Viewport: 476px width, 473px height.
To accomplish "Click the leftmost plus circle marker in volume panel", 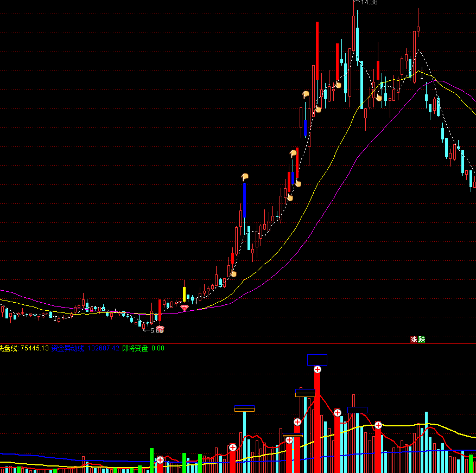I will [x=160, y=460].
